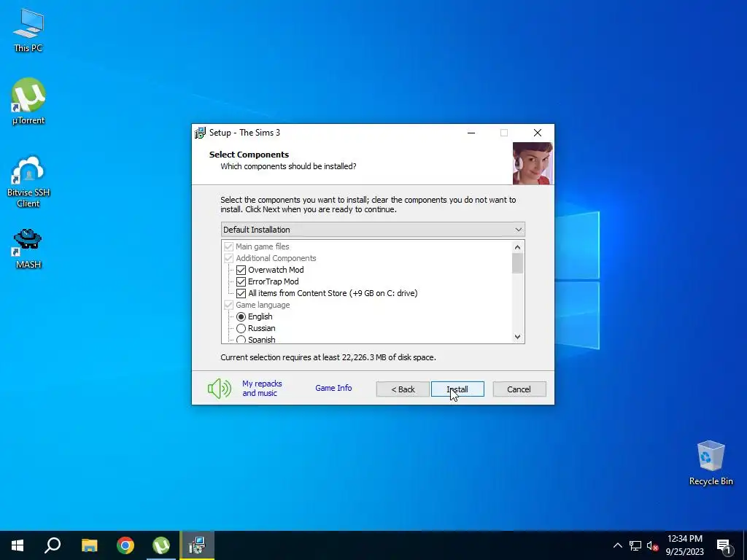Launch Google Chrome from taskbar
747x560 pixels.
(x=125, y=545)
